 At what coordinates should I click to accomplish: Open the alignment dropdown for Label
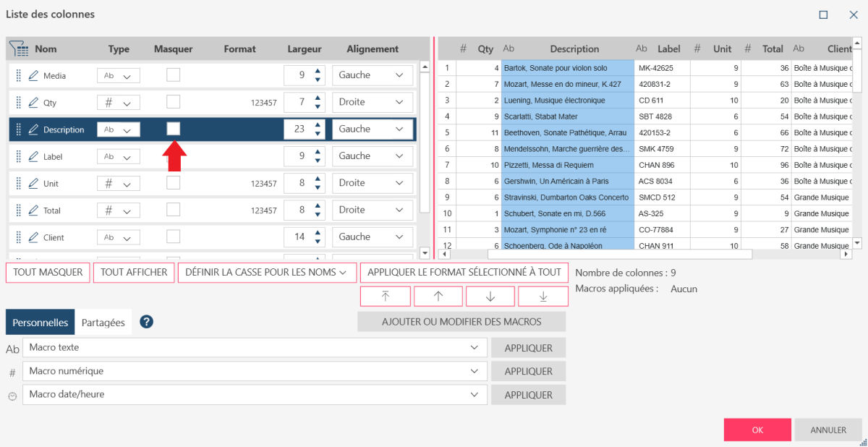click(x=373, y=156)
